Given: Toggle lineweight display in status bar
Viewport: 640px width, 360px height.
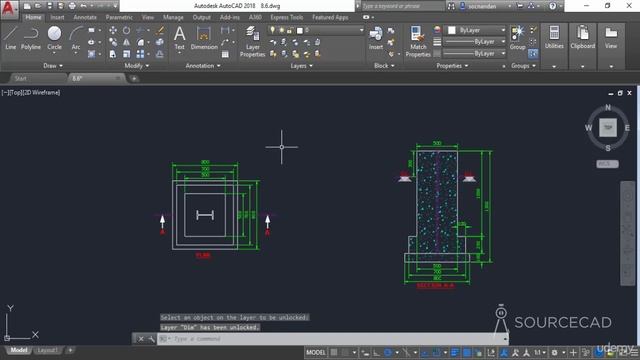Looking at the screenshot, I should tap(455, 353).
